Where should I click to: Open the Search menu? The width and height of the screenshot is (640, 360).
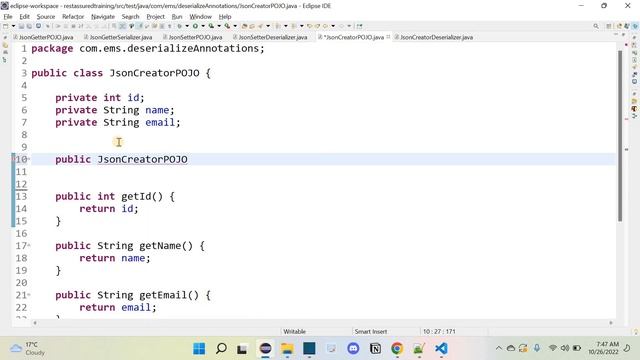131,17
